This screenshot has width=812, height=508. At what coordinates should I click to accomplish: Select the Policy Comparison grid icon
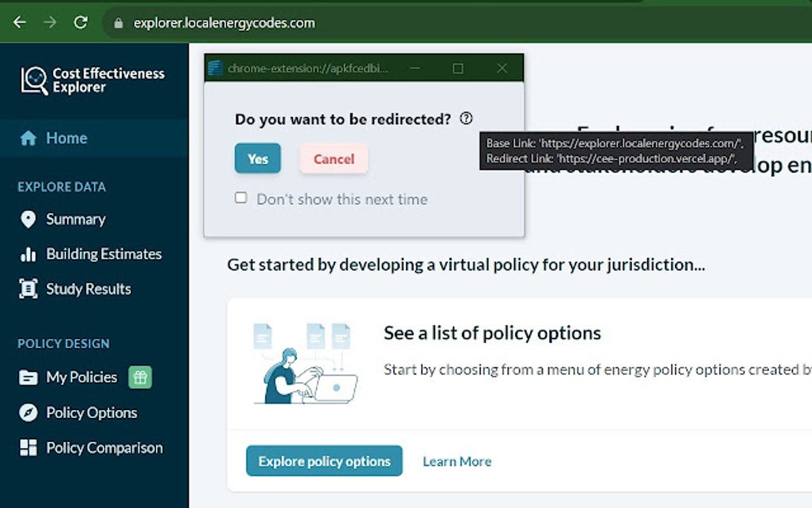pos(29,447)
